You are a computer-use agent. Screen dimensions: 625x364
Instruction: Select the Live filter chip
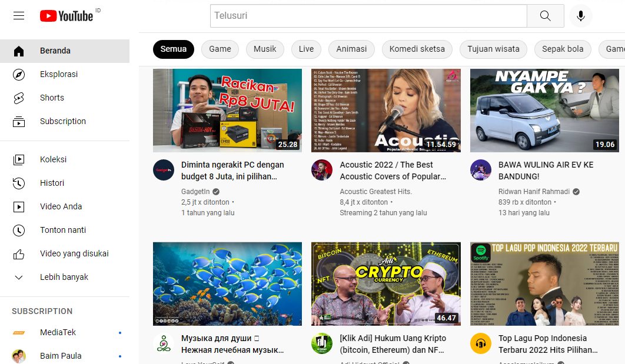pyautogui.click(x=306, y=49)
